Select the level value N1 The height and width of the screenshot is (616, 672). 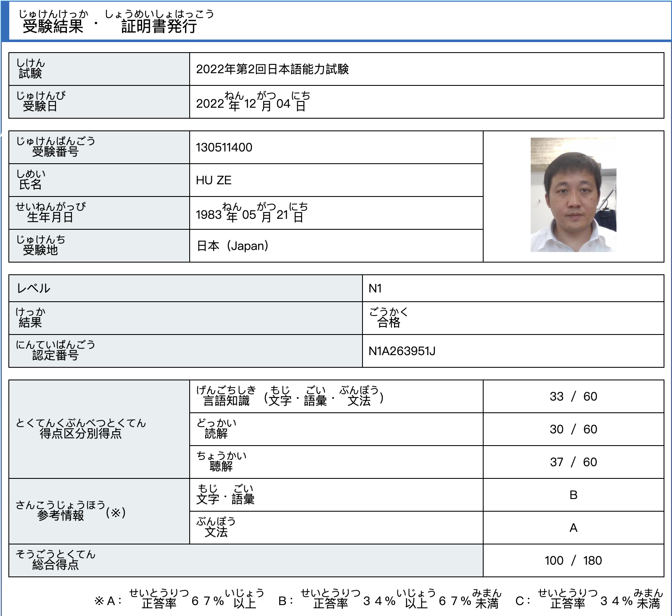[375, 288]
